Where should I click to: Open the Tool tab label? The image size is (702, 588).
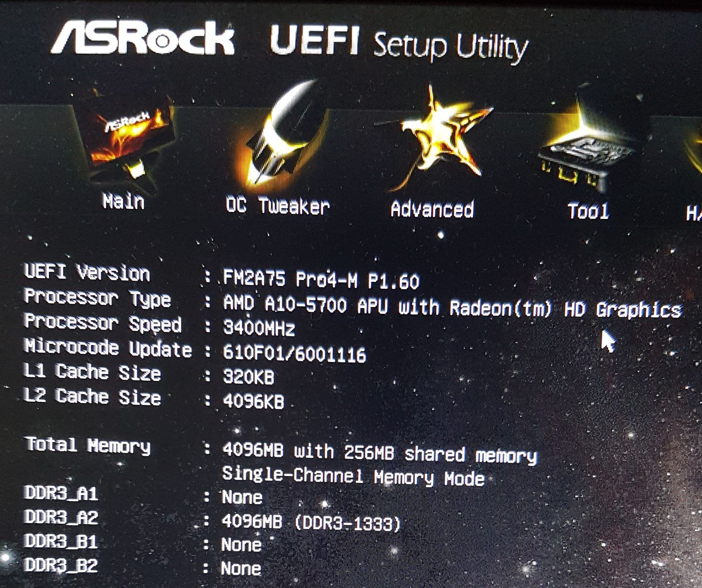coord(588,211)
